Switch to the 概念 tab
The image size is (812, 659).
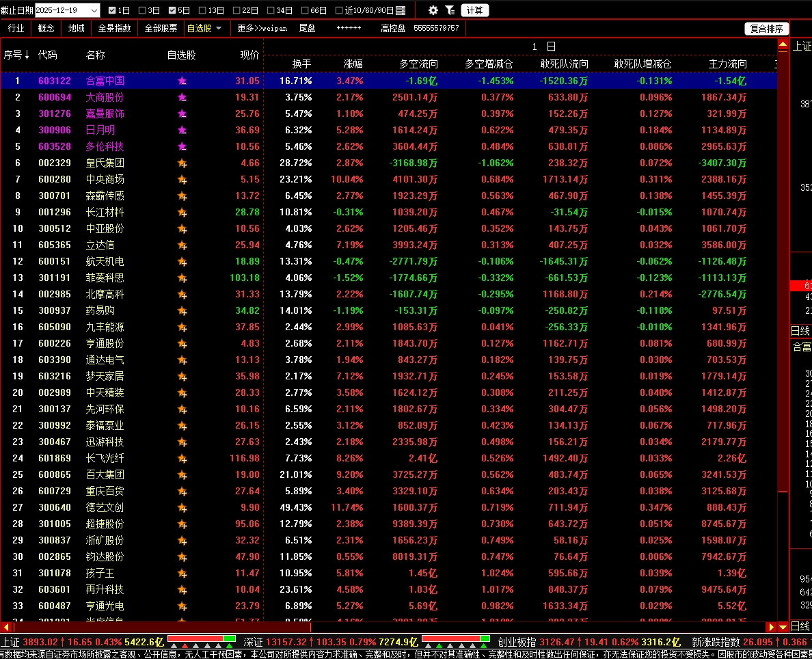[x=46, y=29]
